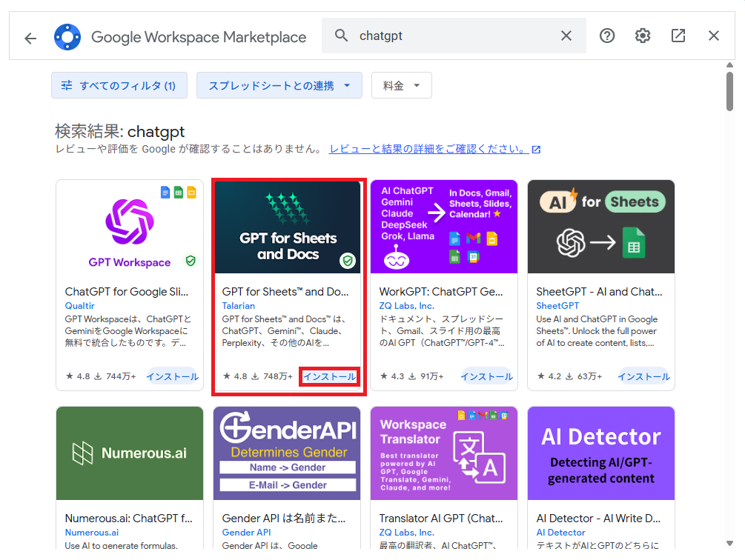Click title ChatGPT for Google Sli...

point(126,291)
